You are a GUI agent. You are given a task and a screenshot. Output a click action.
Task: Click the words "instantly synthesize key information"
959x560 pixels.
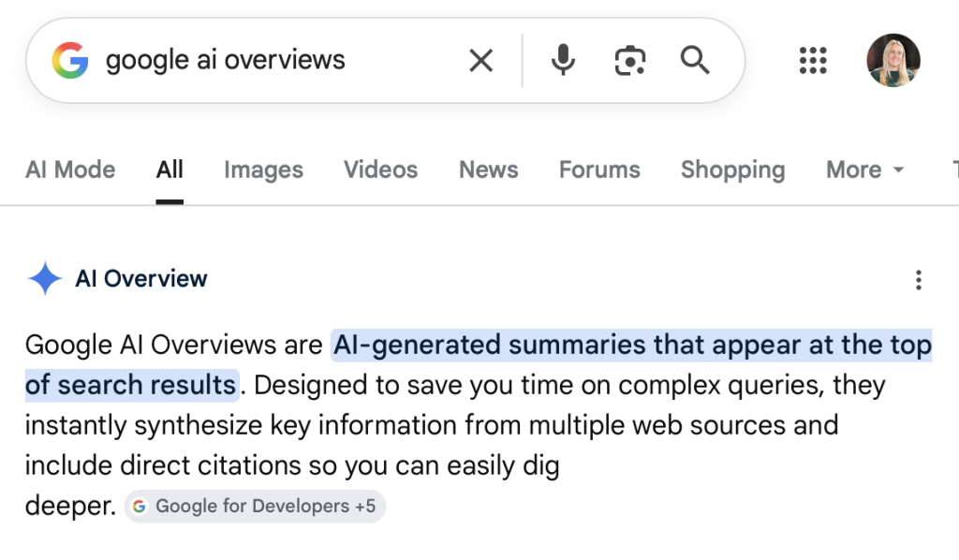(x=241, y=425)
